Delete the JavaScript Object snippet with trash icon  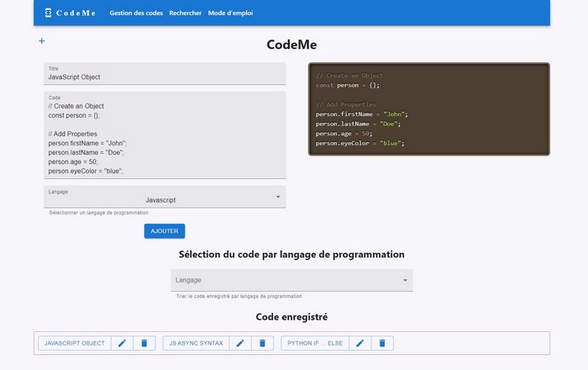(x=144, y=343)
